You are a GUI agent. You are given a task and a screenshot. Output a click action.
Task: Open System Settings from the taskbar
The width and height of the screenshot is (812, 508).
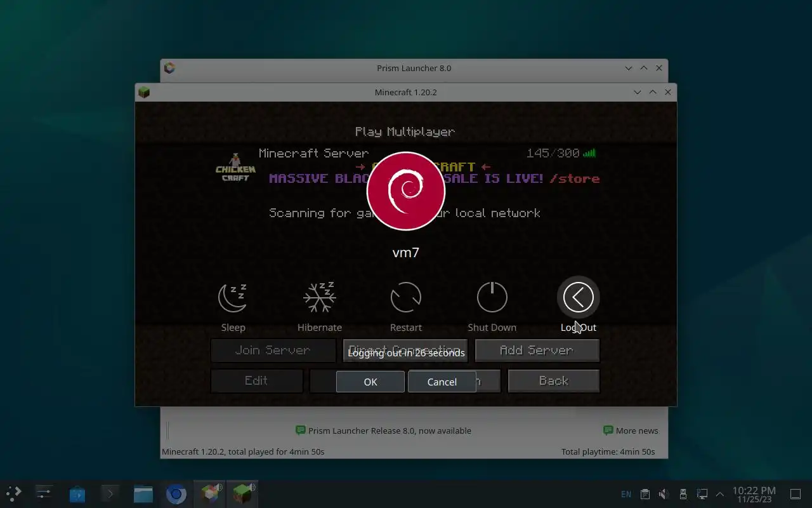click(44, 493)
